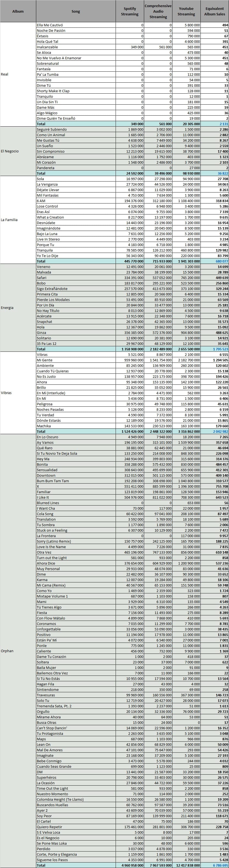Click the "Youtube Streaming" column header
The image size is (229, 868).
point(186,11)
